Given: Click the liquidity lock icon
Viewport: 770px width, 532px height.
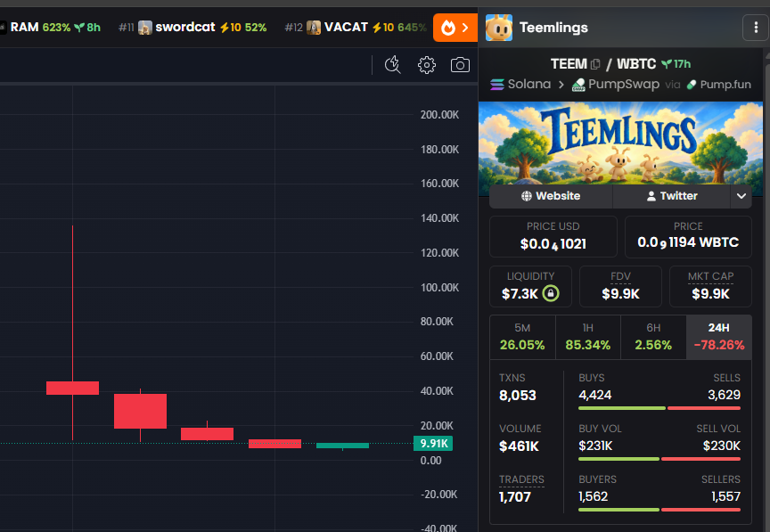Looking at the screenshot, I should (x=551, y=294).
